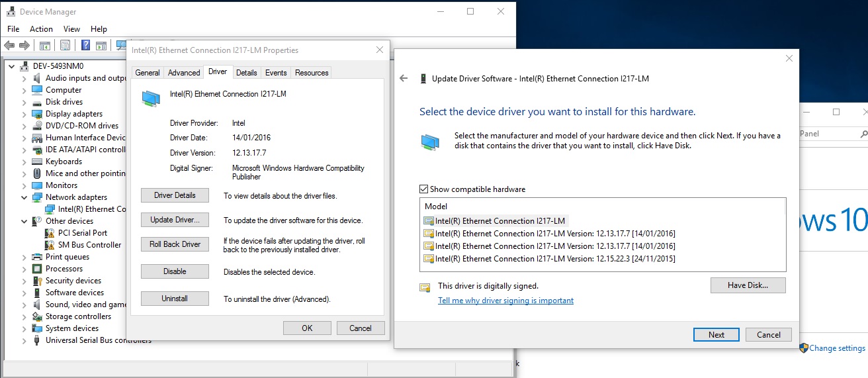This screenshot has width=868, height=378.
Task: Click the Show/Hide Console Tree toolbar icon
Action: 45,46
